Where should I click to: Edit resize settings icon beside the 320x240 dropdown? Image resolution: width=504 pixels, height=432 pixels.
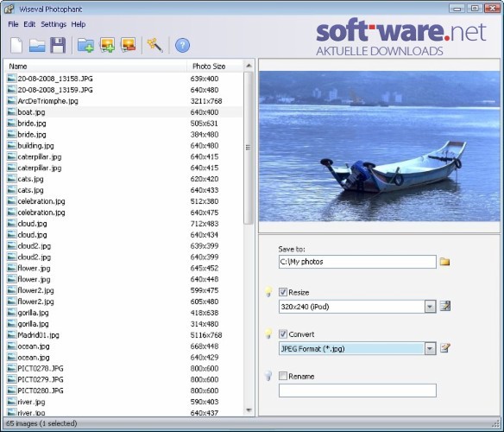coord(445,306)
